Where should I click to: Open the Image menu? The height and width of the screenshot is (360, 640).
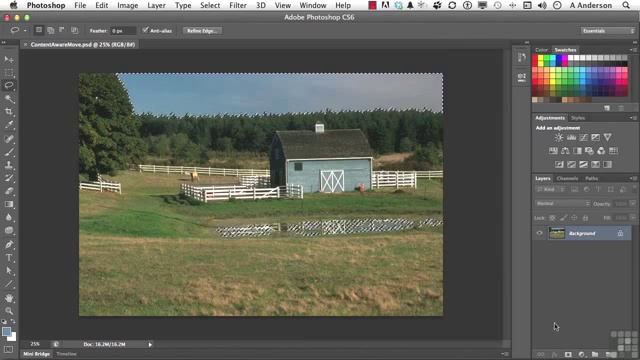click(x=127, y=5)
